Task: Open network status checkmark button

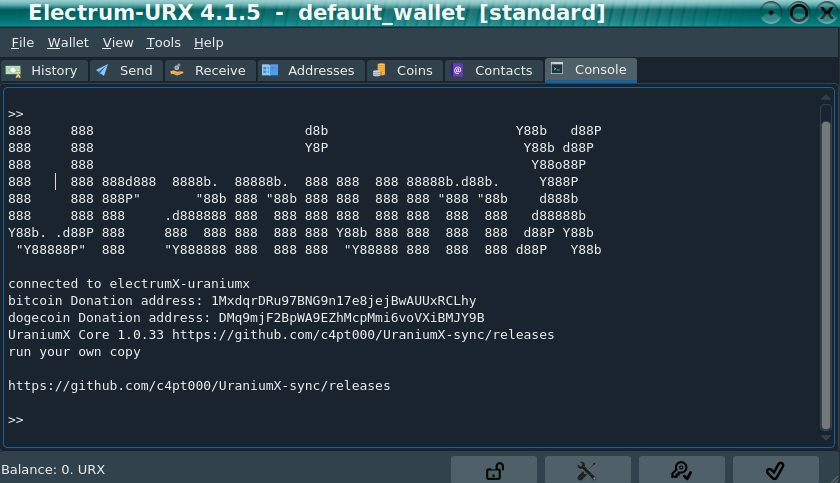Action: (775, 470)
